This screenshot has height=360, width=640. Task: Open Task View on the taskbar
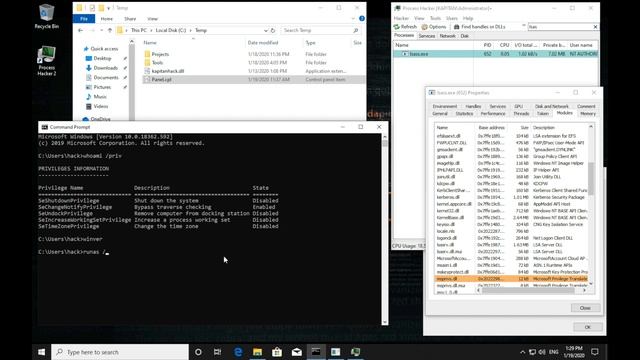click(218, 352)
